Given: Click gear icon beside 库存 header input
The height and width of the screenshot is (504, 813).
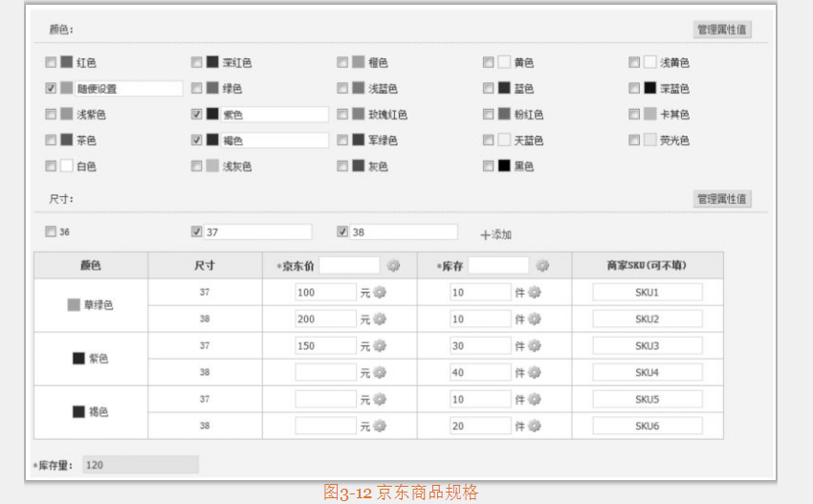Looking at the screenshot, I should point(542,266).
